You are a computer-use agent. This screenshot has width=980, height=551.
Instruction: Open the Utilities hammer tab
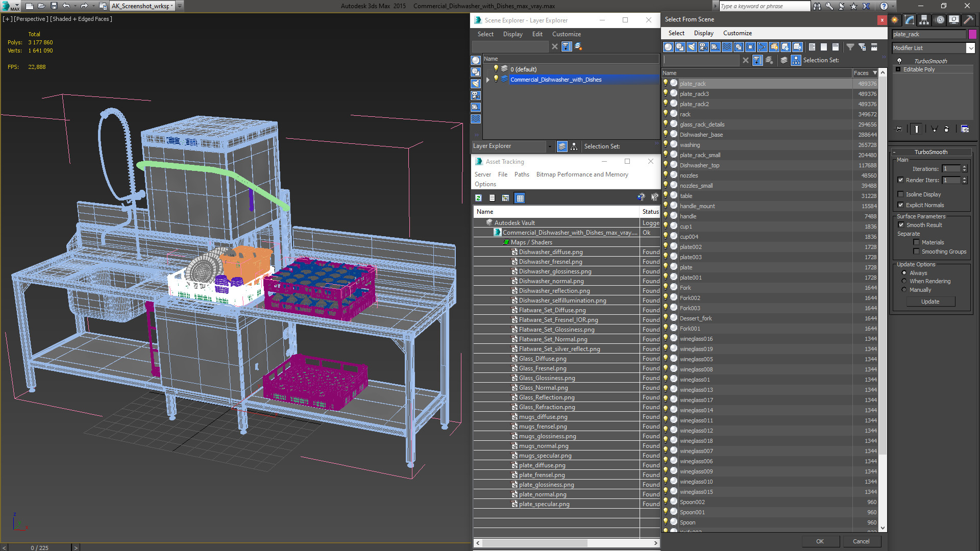coord(968,20)
